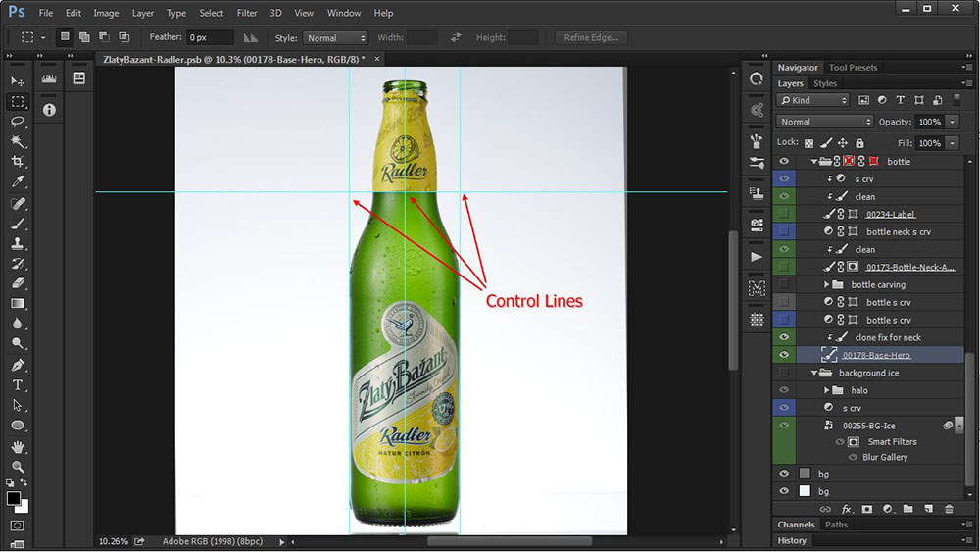The height and width of the screenshot is (552, 980).
Task: Click the Refine Edge button
Action: tap(591, 37)
